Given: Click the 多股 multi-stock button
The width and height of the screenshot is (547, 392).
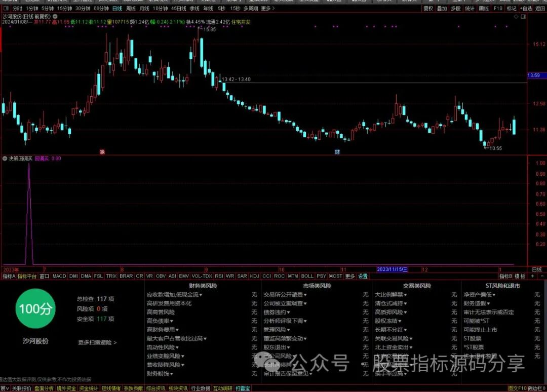Looking at the screenshot, I should pyautogui.click(x=456, y=9).
